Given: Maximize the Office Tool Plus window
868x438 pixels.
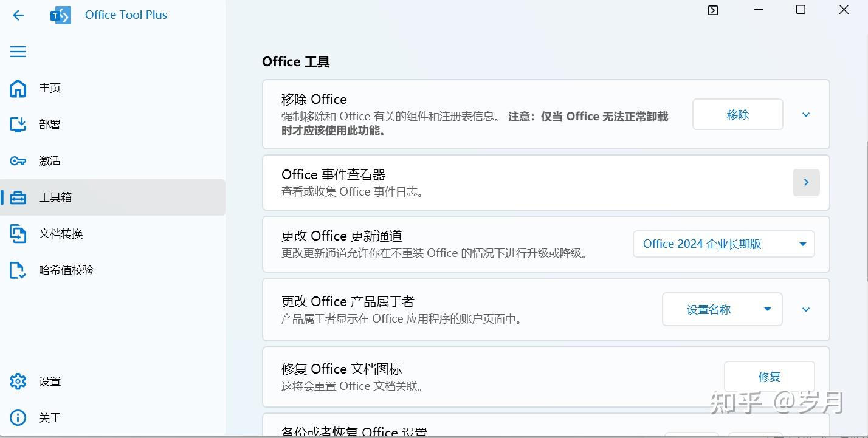Looking at the screenshot, I should tap(801, 10).
